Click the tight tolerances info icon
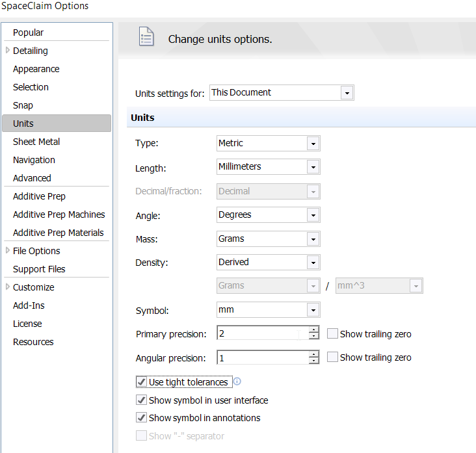This screenshot has height=453, width=476. click(237, 382)
